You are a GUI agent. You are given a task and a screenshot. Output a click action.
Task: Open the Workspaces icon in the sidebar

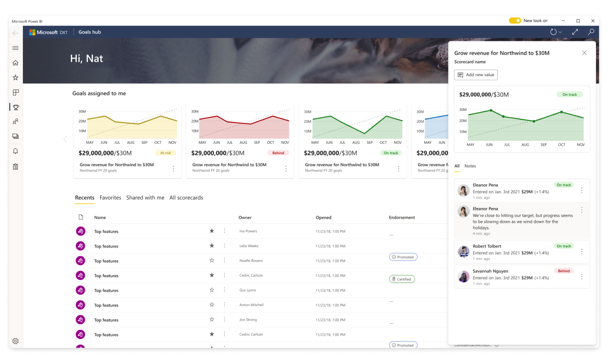(x=16, y=137)
